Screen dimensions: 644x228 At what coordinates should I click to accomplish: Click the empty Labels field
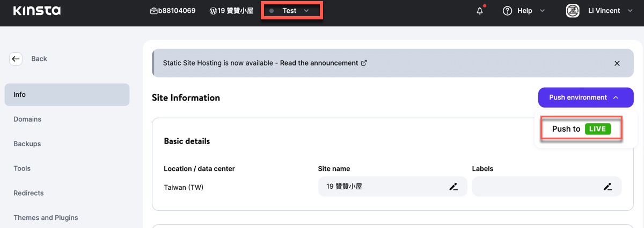click(547, 187)
